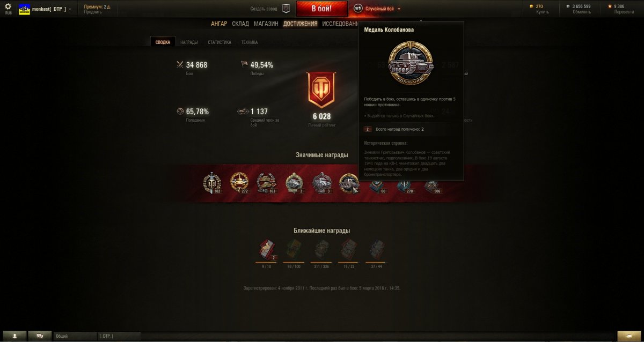644x342 pixels.
Task: Click the Колобанов medal in significant awards
Action: [349, 183]
